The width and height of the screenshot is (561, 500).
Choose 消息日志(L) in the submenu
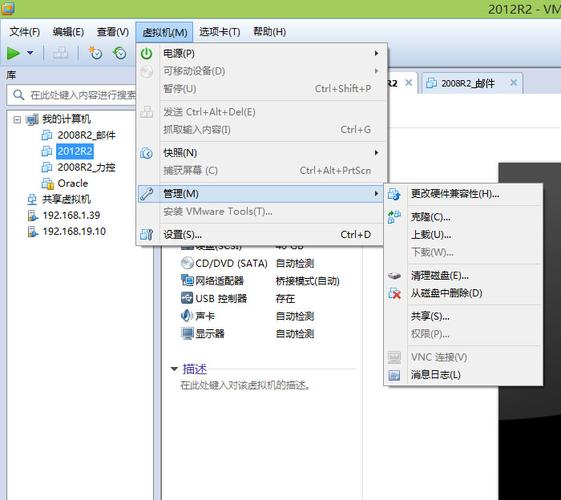click(463, 375)
